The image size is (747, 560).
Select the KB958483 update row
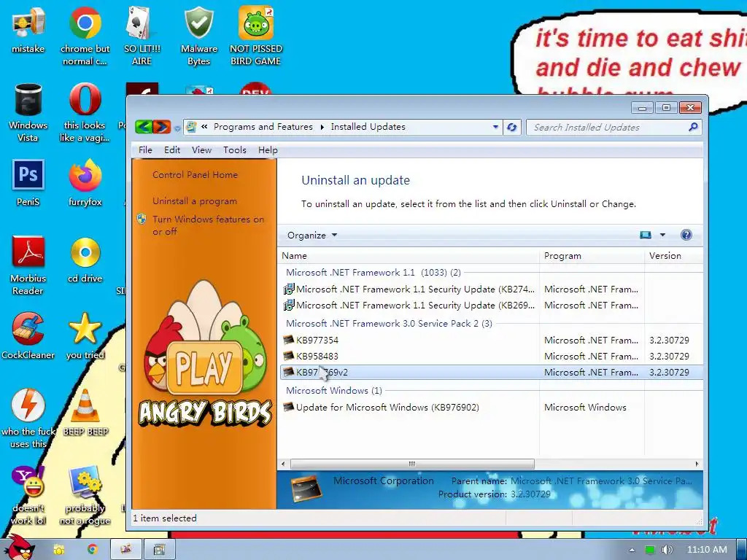click(491, 356)
